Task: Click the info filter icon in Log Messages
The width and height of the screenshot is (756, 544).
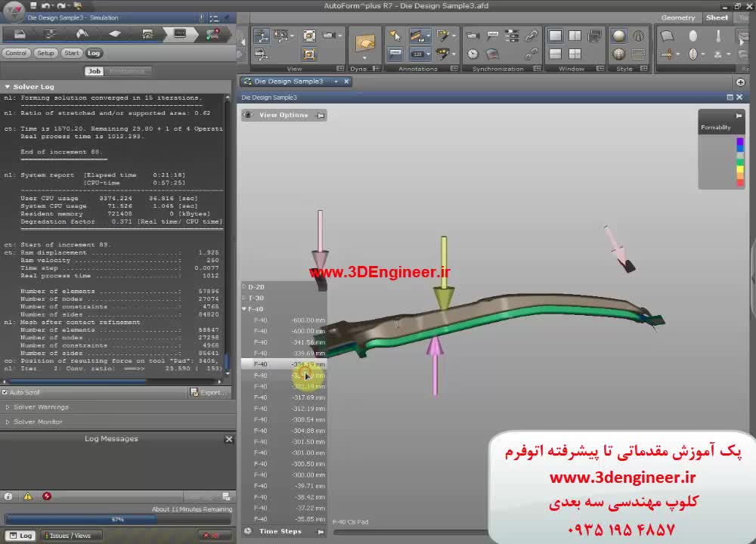Action: [x=8, y=496]
